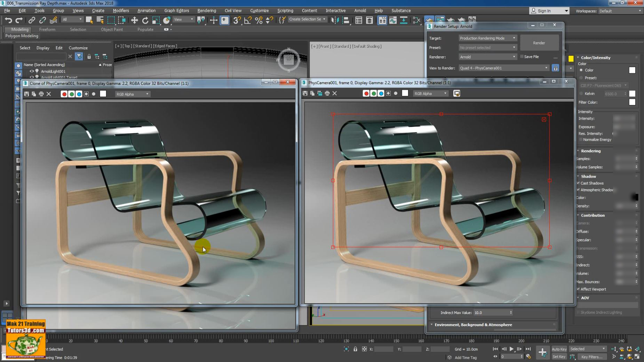Image resolution: width=644 pixels, height=362 pixels.
Task: Open the Renderer dropdown showing Arnold
Action: tap(514, 57)
